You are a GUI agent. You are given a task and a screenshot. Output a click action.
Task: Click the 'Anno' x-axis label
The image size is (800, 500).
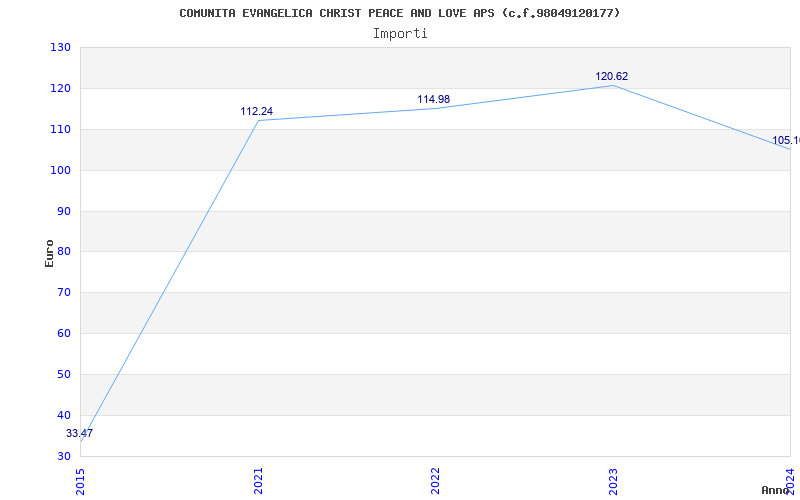776,490
